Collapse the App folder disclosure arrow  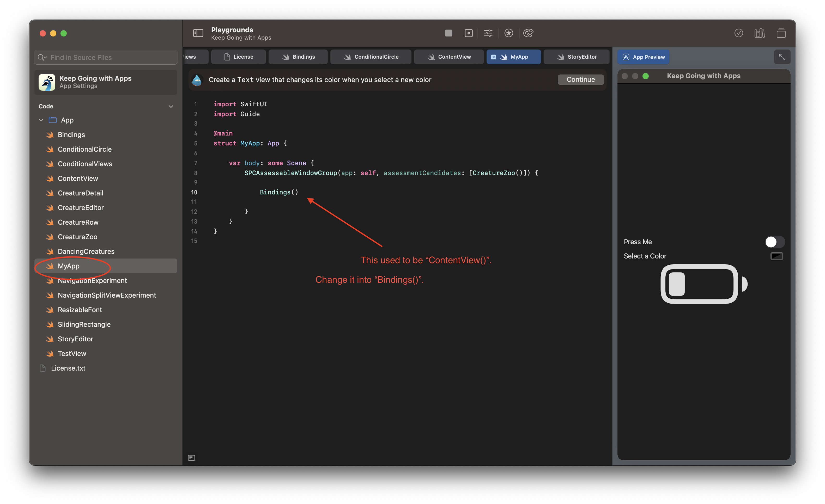tap(41, 120)
